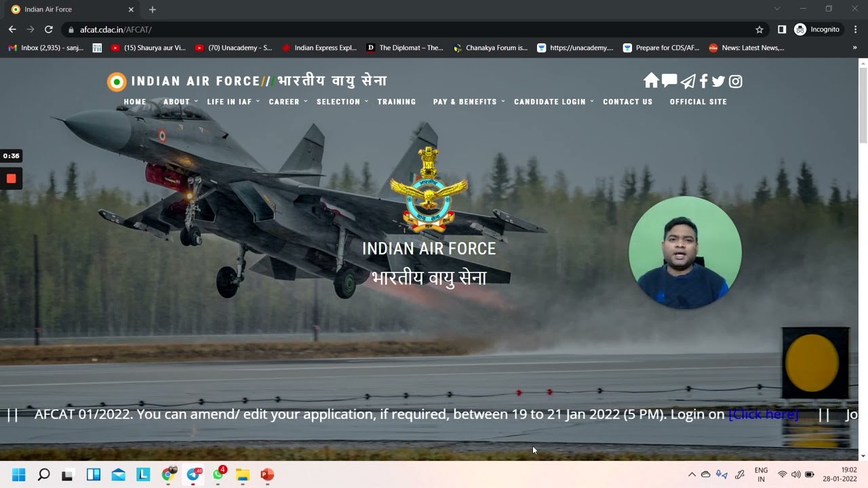Open the Windows Start menu
Screen dimensions: 868x488
click(x=18, y=474)
